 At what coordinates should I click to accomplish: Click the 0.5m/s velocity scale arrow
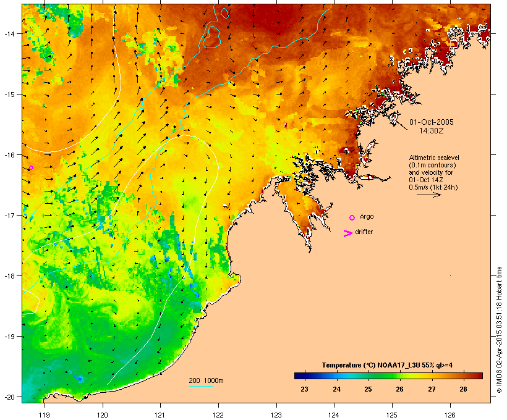(x=428, y=195)
